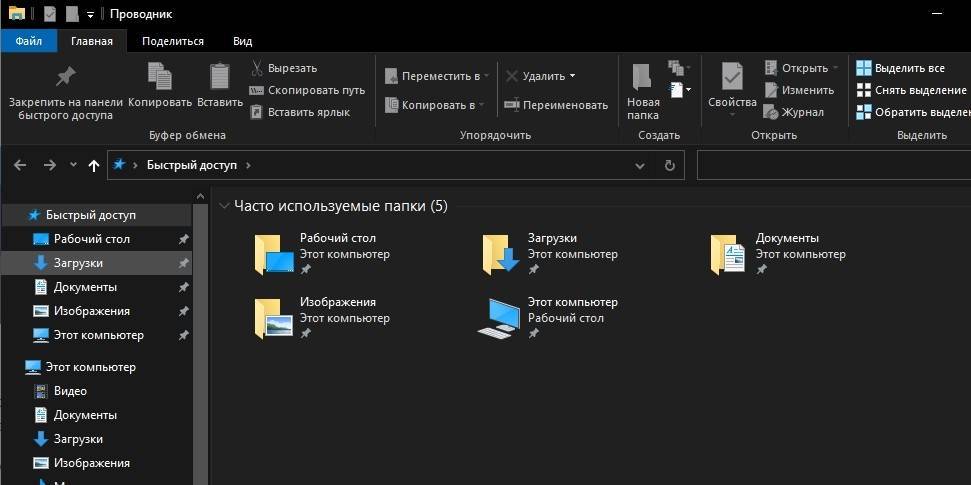
Task: Go forward with the right arrow
Action: tap(50, 165)
